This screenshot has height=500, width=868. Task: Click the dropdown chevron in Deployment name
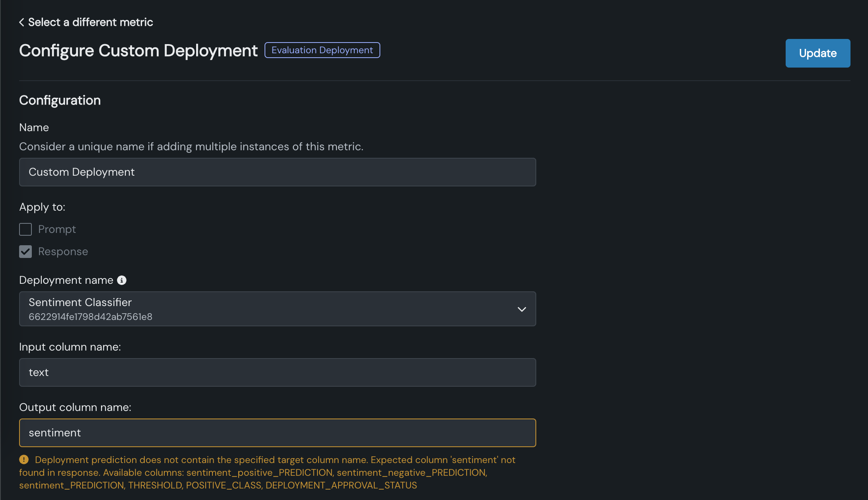(x=522, y=309)
